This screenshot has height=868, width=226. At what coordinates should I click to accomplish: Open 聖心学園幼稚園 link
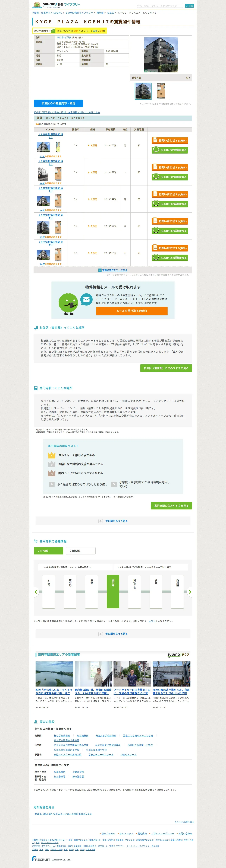[62, 736]
